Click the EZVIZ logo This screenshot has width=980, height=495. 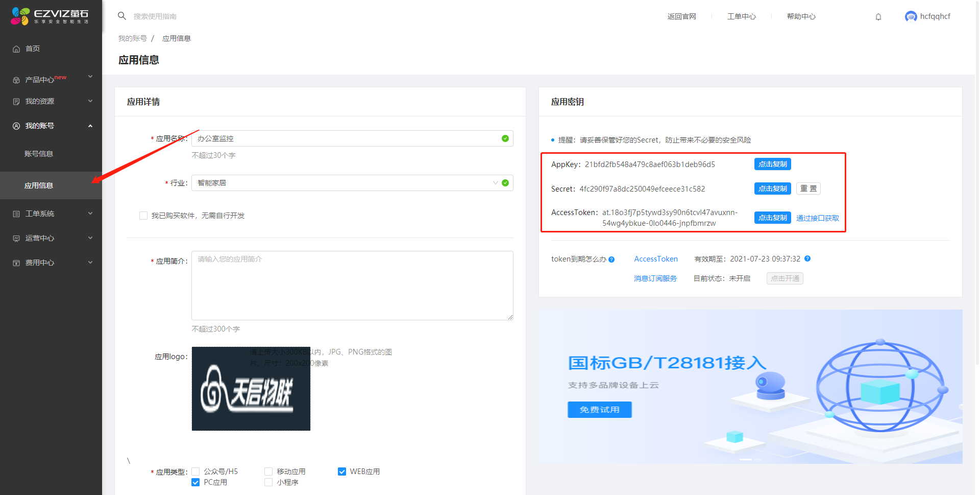click(x=50, y=16)
